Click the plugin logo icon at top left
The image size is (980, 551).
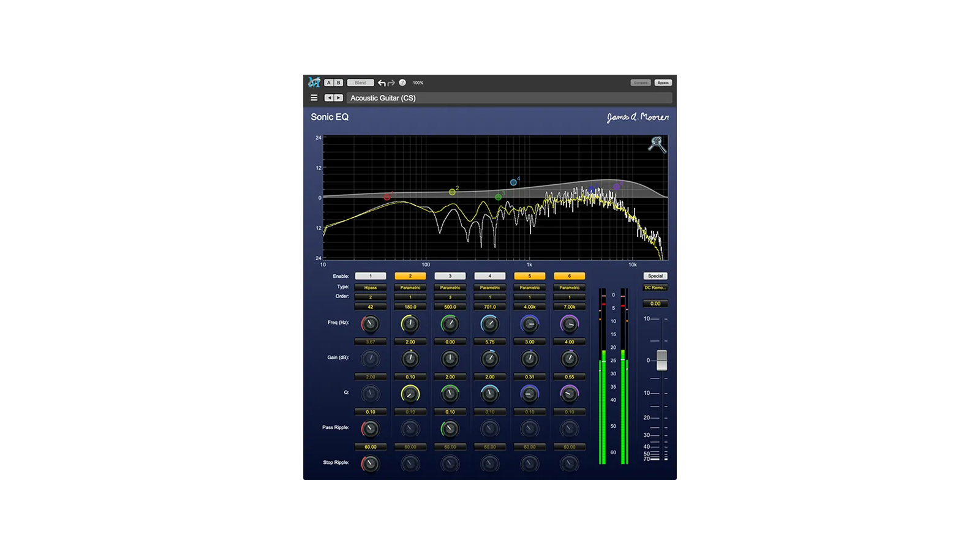click(x=314, y=82)
